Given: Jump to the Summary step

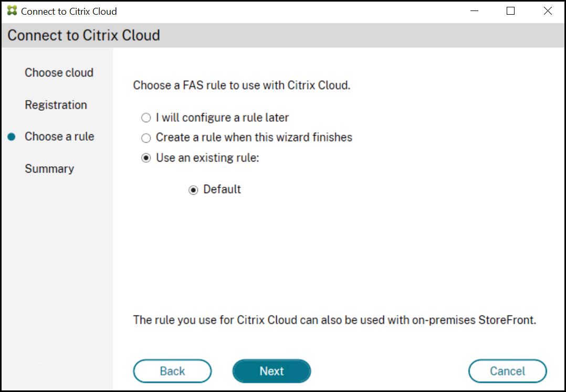Looking at the screenshot, I should (x=49, y=168).
